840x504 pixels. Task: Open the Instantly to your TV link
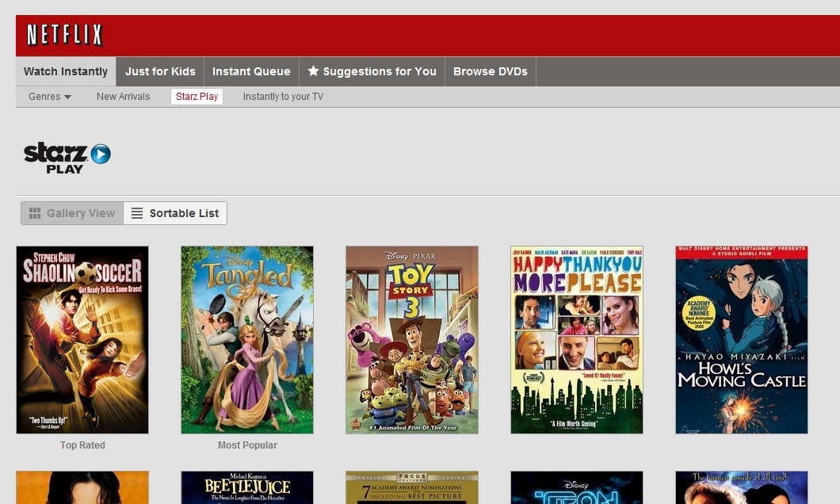[x=283, y=97]
